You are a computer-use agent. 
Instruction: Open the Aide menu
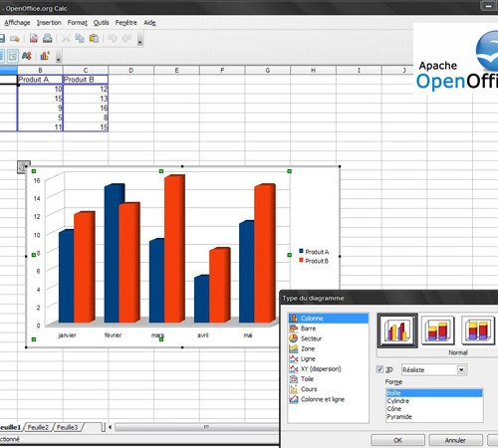coord(149,23)
